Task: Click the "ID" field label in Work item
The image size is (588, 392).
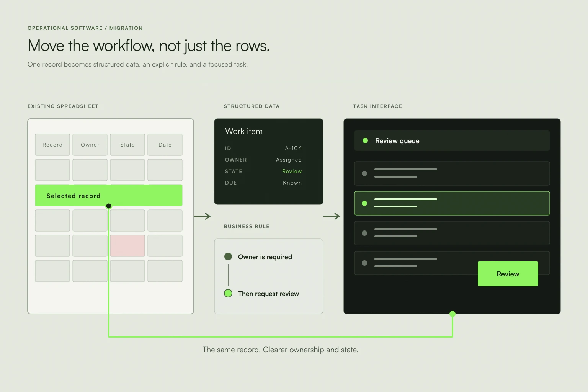Action: pos(228,148)
